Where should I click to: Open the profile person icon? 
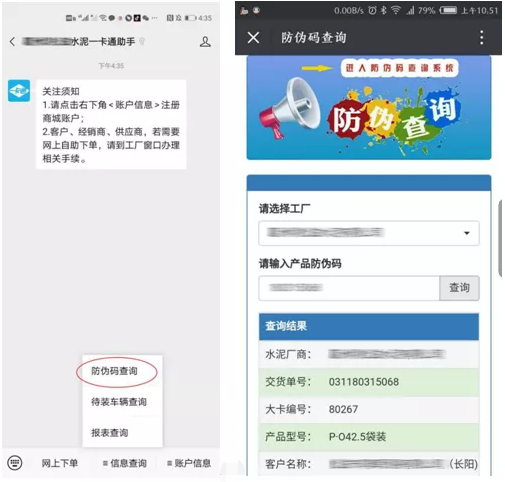(x=205, y=42)
